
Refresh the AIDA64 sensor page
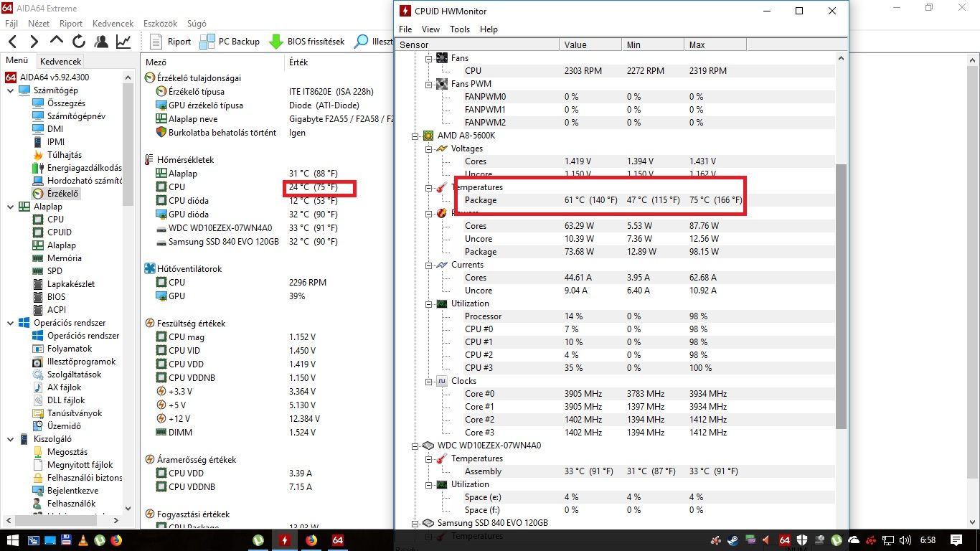coord(78,42)
